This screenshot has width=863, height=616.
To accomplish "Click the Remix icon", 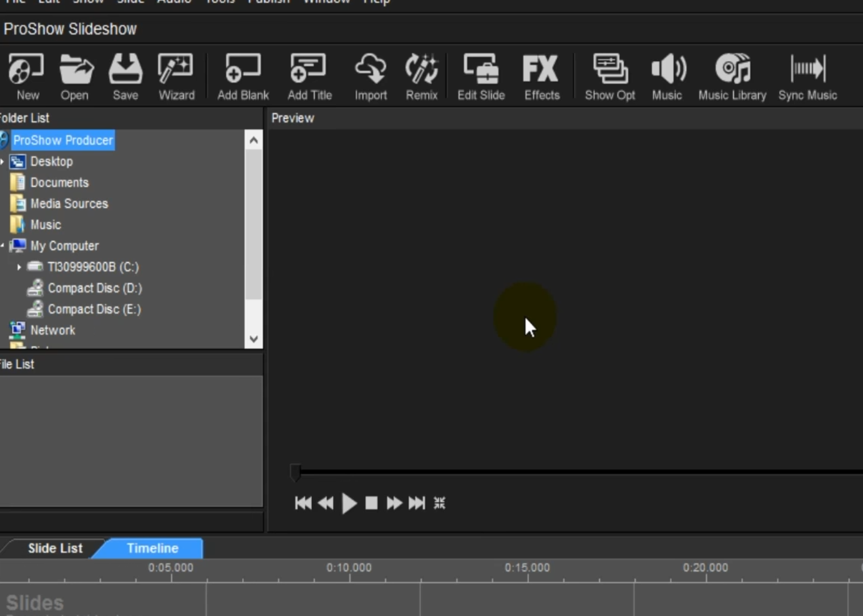I will (x=421, y=77).
